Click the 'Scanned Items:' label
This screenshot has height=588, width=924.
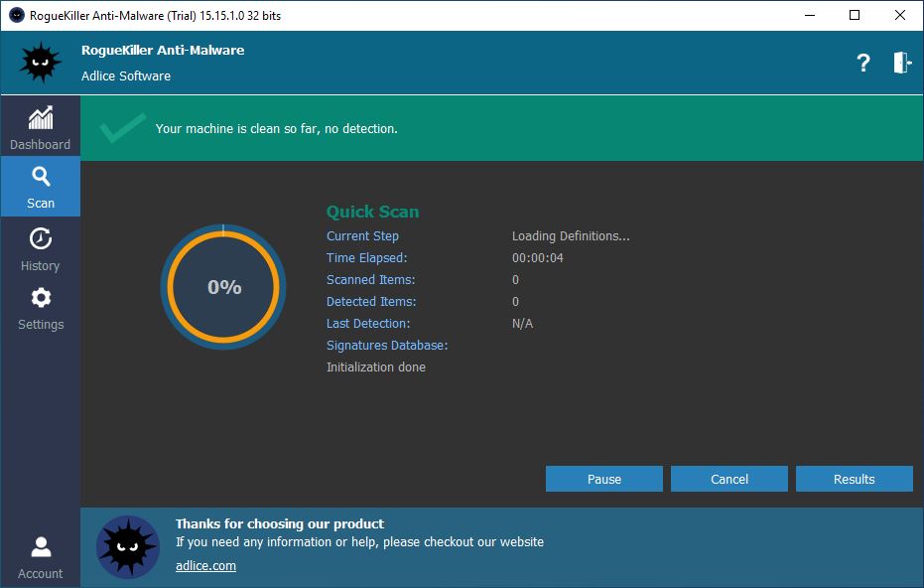click(370, 279)
